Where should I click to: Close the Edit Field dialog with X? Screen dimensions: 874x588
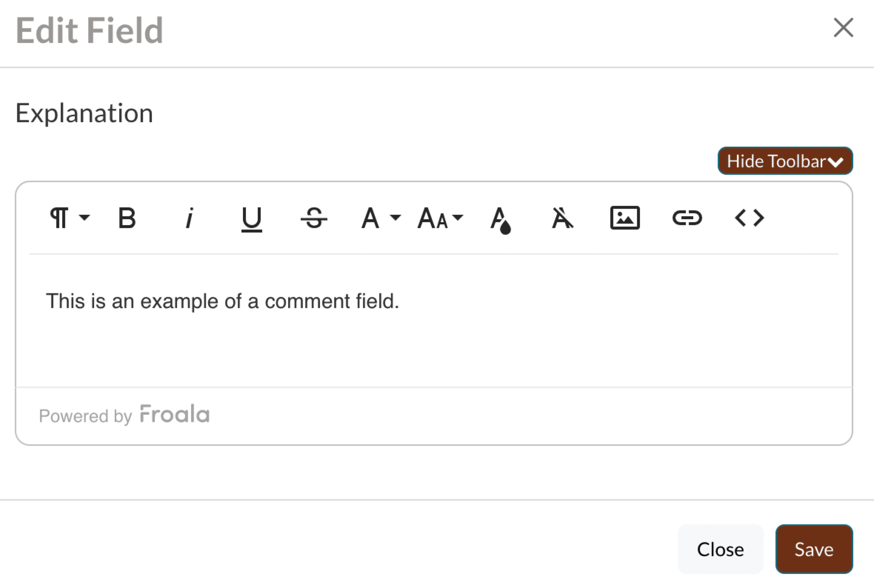(x=843, y=28)
